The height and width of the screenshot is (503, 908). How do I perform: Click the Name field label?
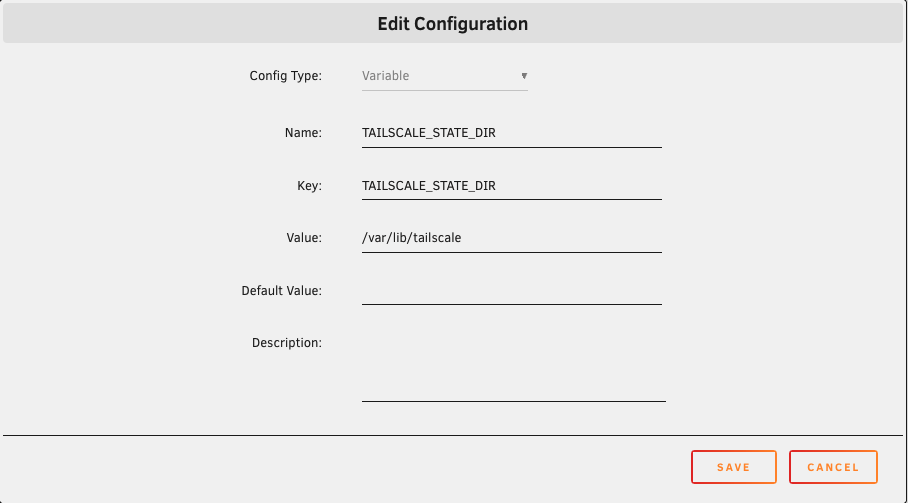coord(303,132)
